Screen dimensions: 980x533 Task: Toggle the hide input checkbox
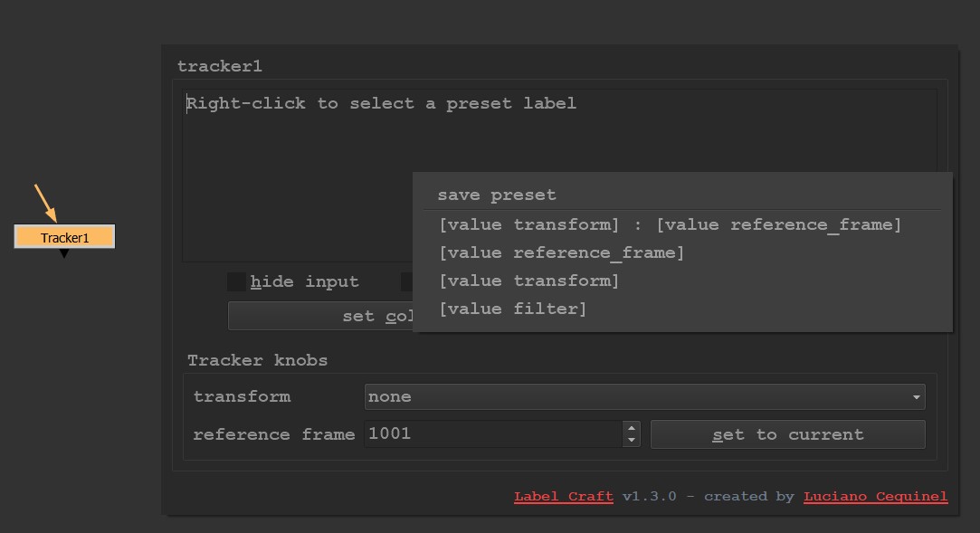(236, 282)
